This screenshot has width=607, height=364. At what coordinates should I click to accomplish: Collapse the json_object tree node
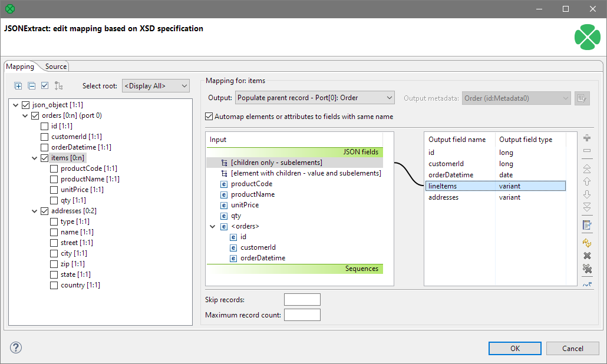tap(15, 105)
